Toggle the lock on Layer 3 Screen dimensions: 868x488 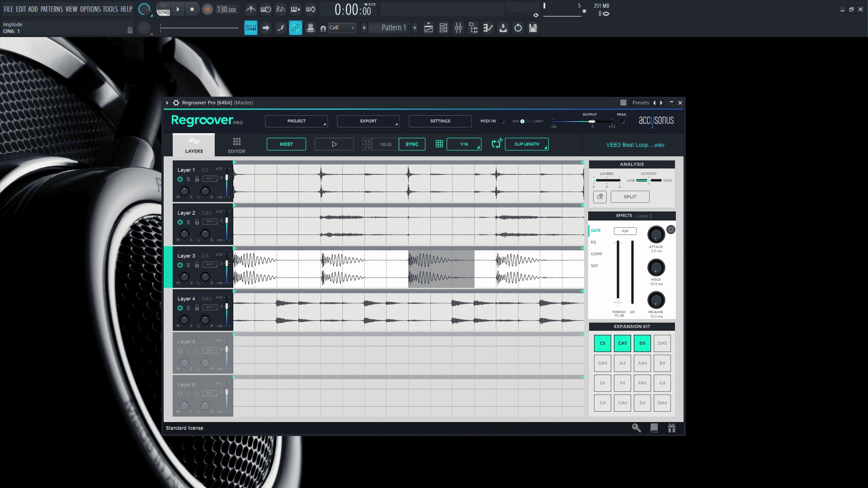[197, 265]
